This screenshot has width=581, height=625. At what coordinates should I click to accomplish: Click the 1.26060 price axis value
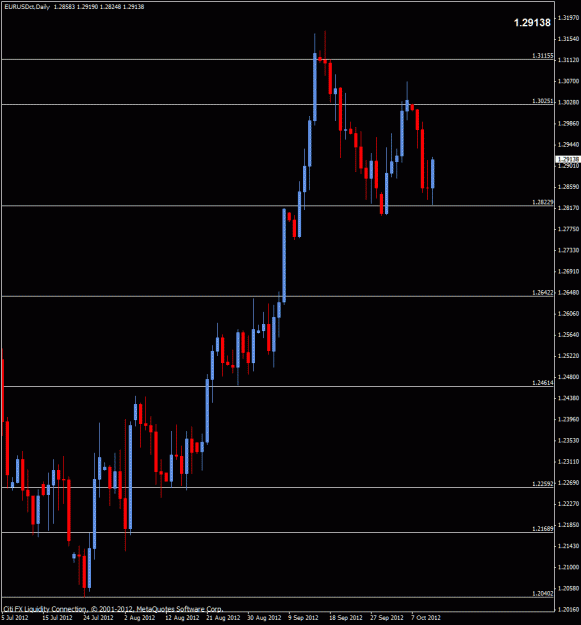[568, 313]
